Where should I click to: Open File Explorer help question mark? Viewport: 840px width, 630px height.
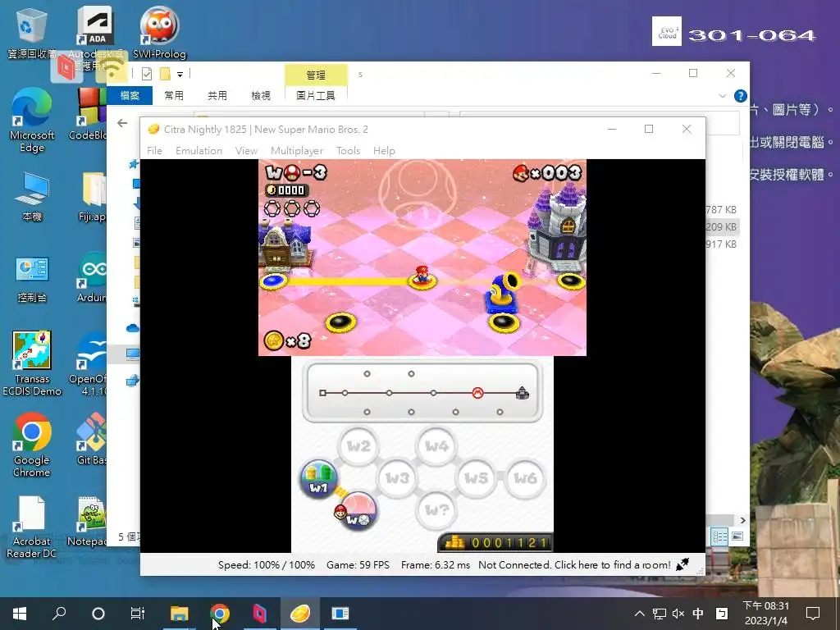pos(741,96)
